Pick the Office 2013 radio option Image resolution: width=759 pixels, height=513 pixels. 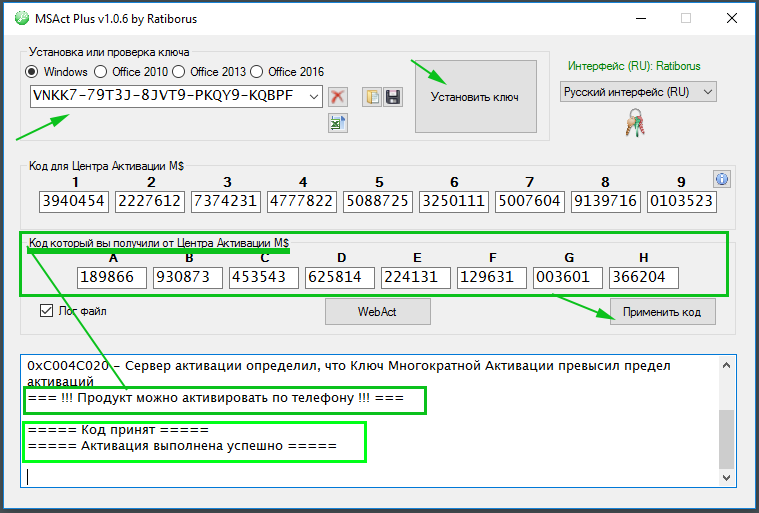click(x=179, y=71)
